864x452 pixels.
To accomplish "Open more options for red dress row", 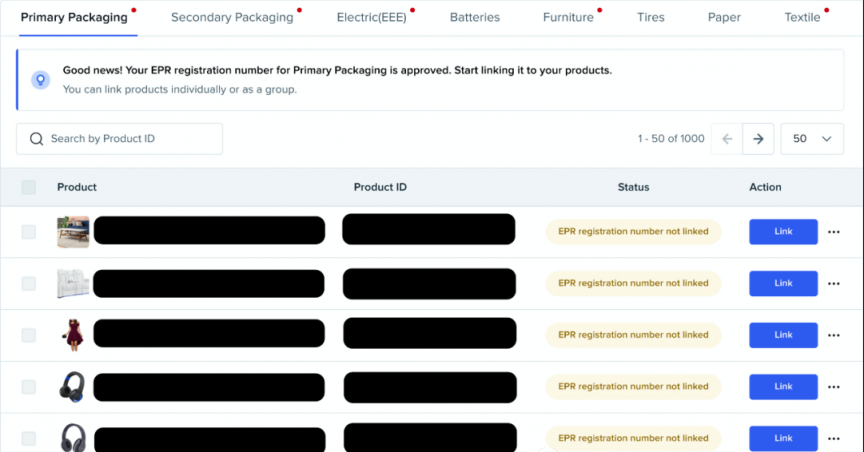I will (x=834, y=335).
